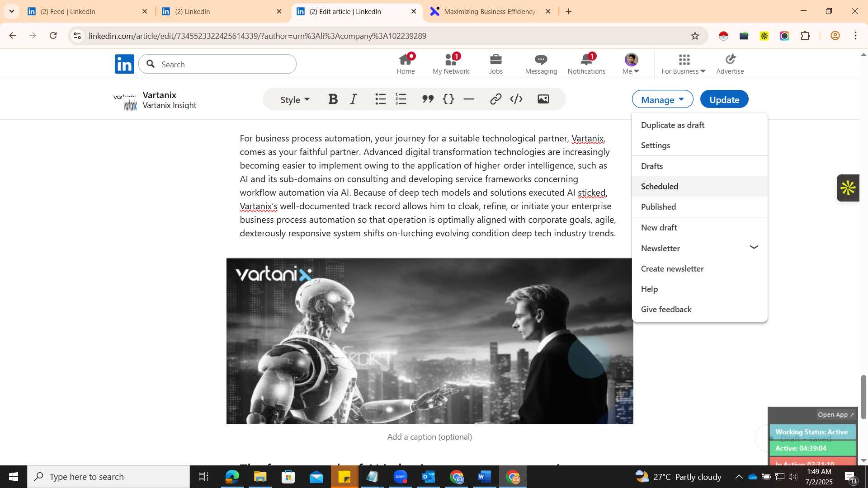Add a hyperlink to selected text
868x488 pixels.
(495, 99)
